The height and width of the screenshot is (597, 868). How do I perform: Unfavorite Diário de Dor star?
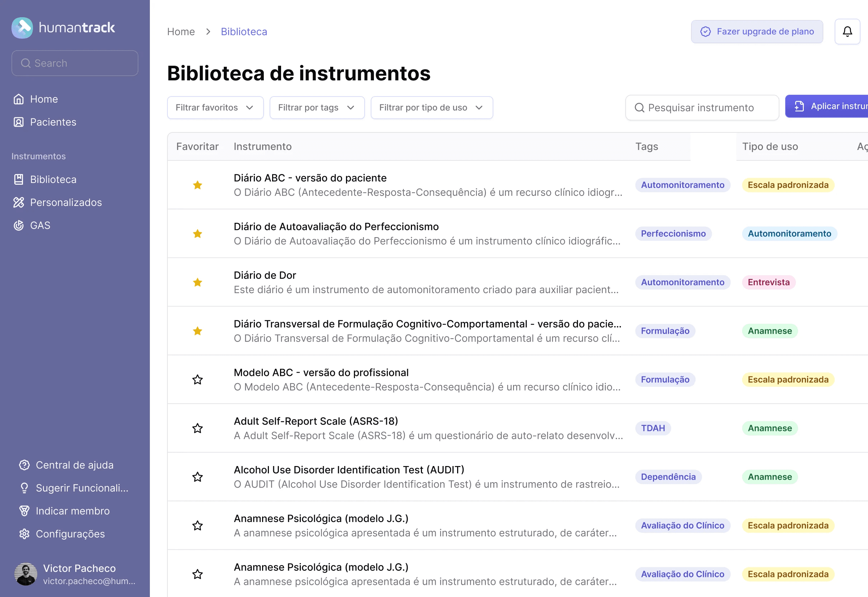coord(198,282)
